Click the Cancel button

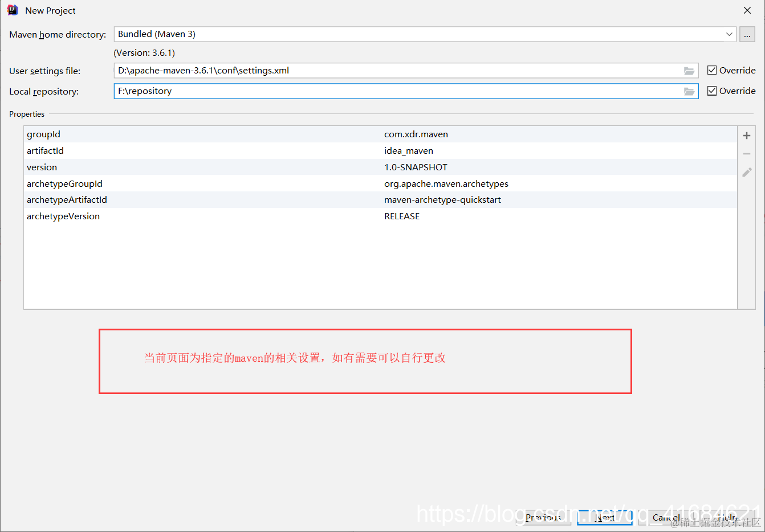pyautogui.click(x=666, y=517)
